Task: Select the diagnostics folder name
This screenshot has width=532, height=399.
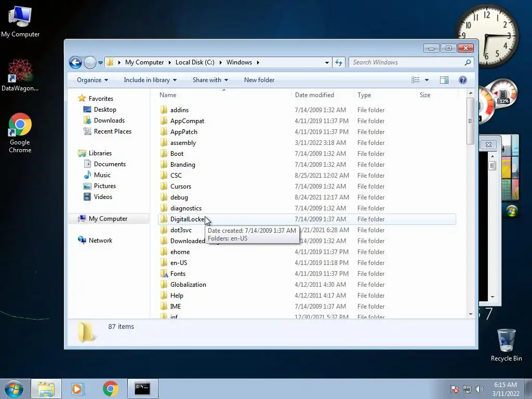Action: tap(186, 208)
